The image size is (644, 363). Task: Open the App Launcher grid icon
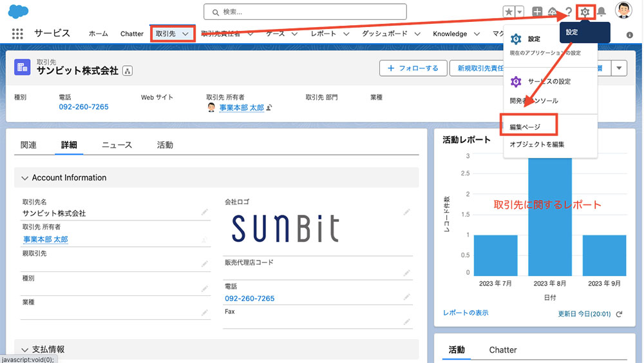[17, 34]
